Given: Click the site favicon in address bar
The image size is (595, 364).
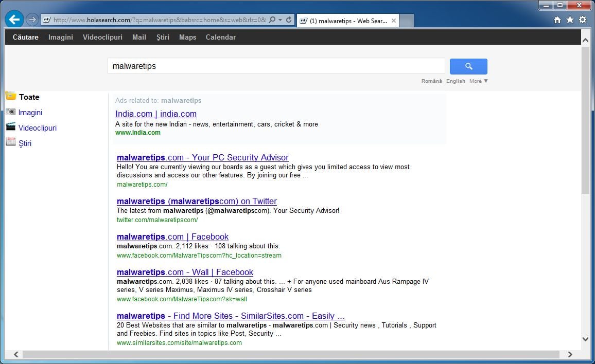Looking at the screenshot, I should (x=47, y=20).
